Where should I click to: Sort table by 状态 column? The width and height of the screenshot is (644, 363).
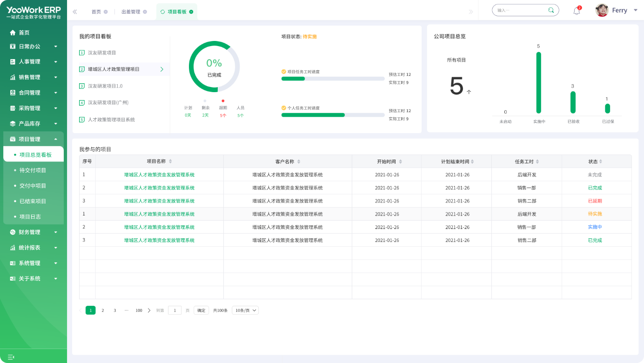point(601,161)
